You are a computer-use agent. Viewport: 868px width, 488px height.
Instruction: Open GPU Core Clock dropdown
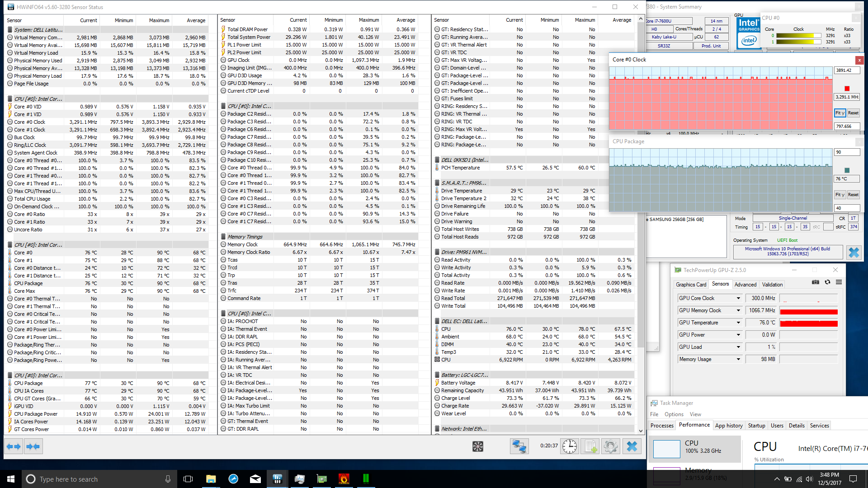click(x=738, y=298)
